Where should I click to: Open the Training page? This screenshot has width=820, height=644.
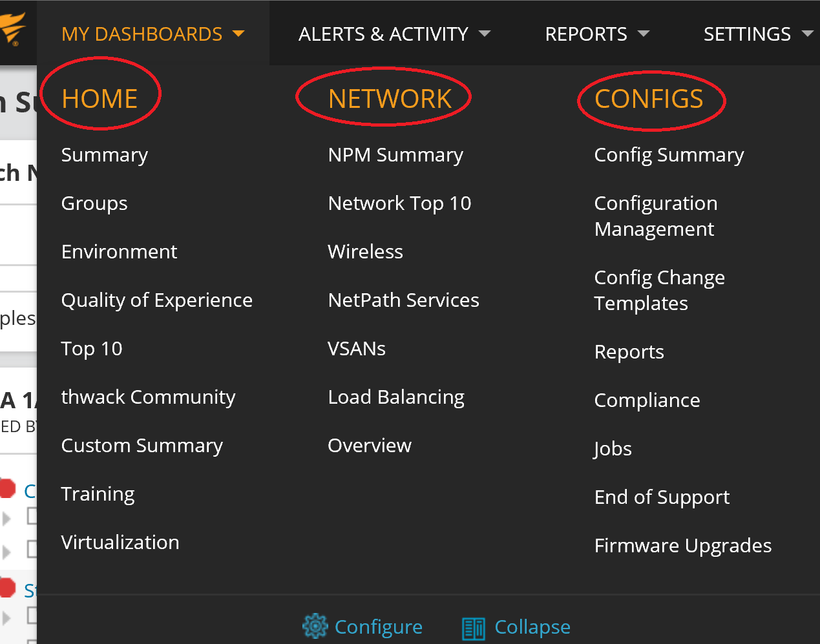click(98, 494)
